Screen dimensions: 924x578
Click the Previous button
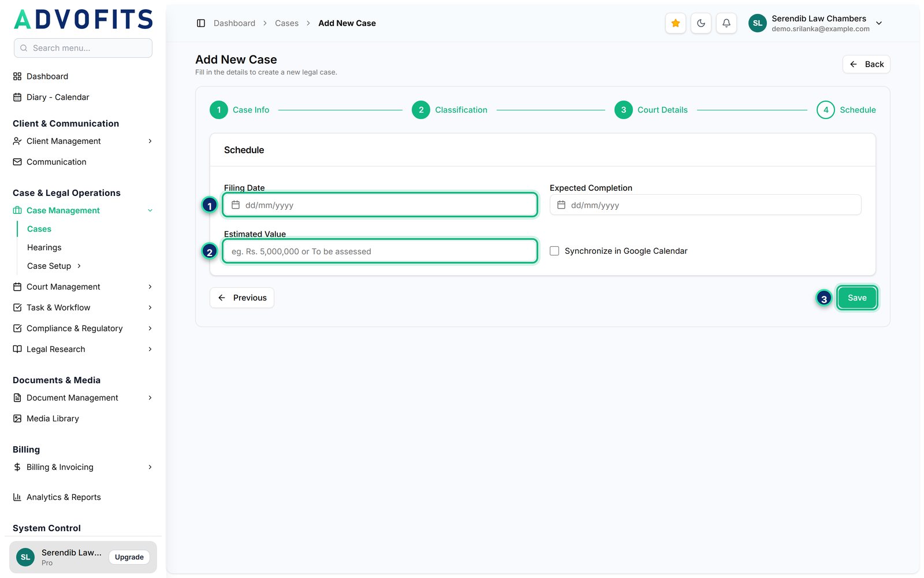(242, 298)
